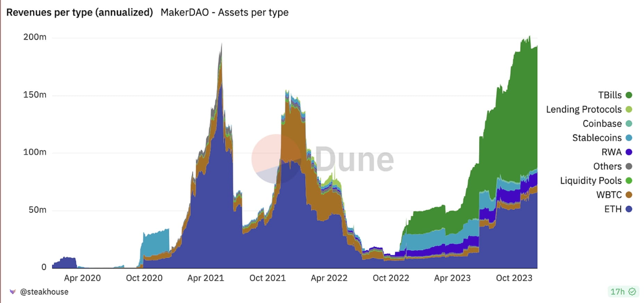644x303 pixels.
Task: Click the Oct 2021 axis label
Action: [268, 278]
